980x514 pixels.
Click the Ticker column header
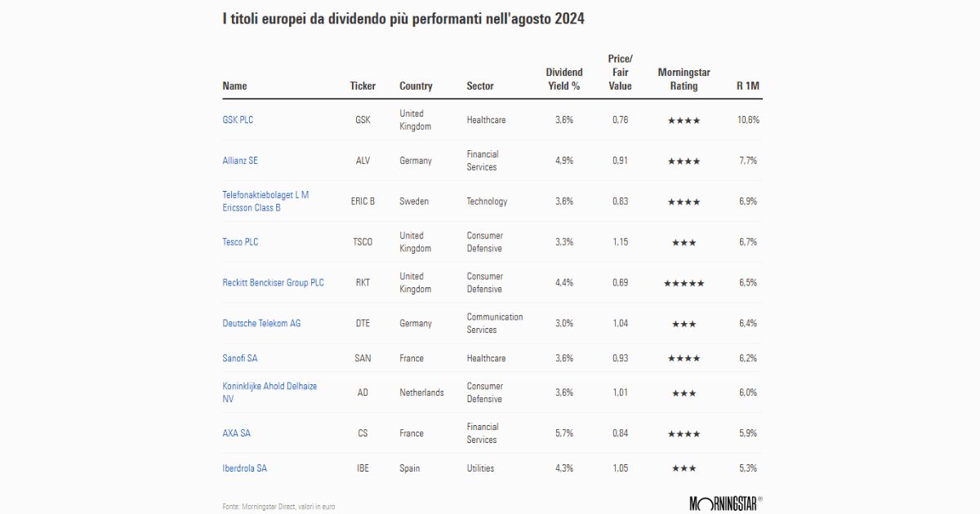(363, 86)
